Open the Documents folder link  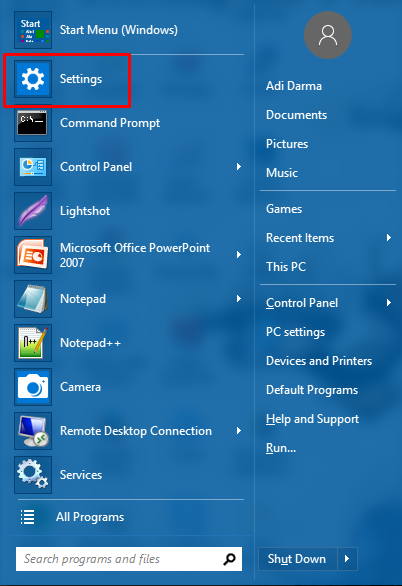point(296,115)
